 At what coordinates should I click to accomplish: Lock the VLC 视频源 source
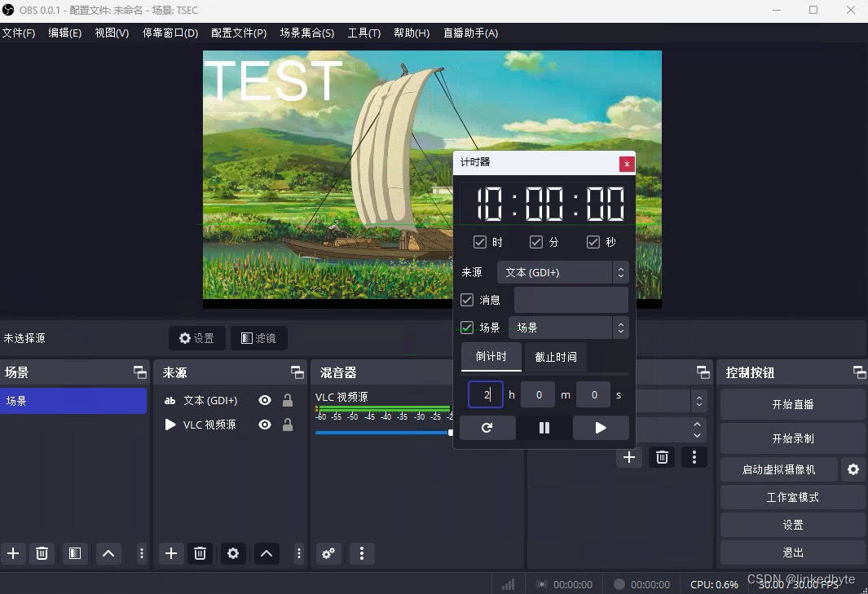tap(288, 425)
